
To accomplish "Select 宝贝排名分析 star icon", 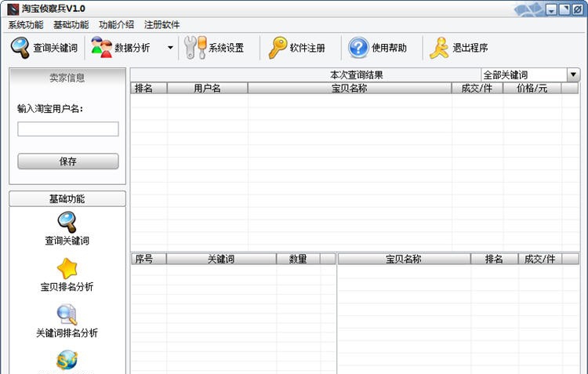I will pos(67,268).
